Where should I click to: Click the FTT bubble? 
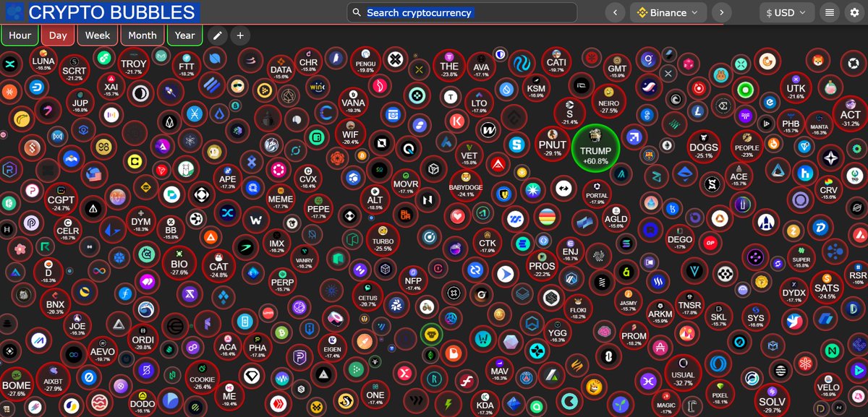click(187, 66)
